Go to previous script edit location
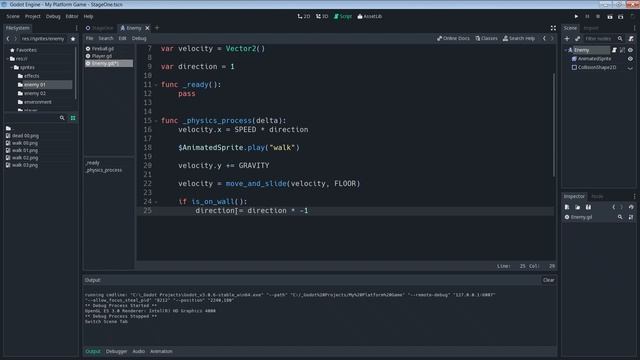Screen dimensions: 640x360 click(x=544, y=38)
